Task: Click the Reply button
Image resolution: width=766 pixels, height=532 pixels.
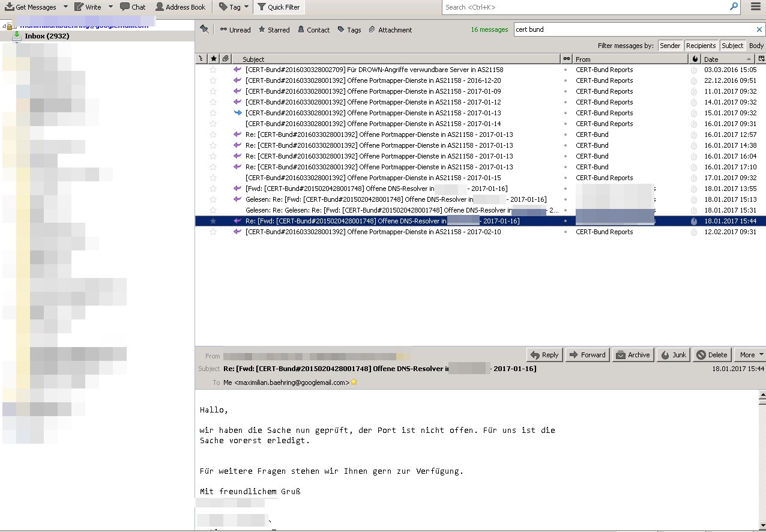Action: tap(544, 355)
